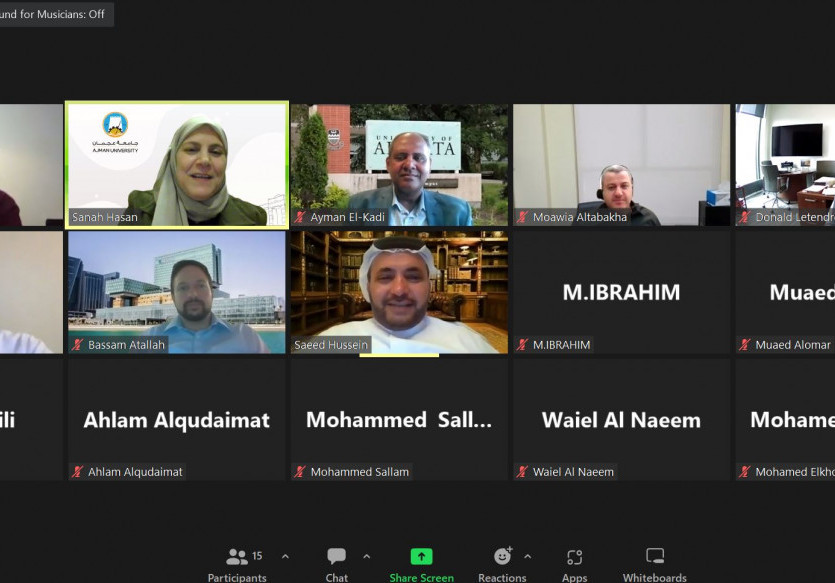Click the Sanah Hasan name label
This screenshot has height=583, width=835.
[x=105, y=217]
